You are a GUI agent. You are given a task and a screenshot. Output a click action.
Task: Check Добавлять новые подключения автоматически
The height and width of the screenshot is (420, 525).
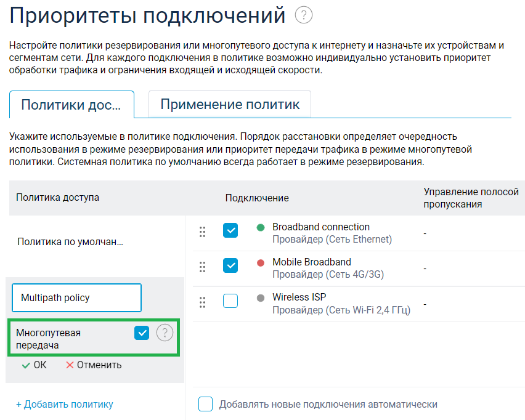206,404
